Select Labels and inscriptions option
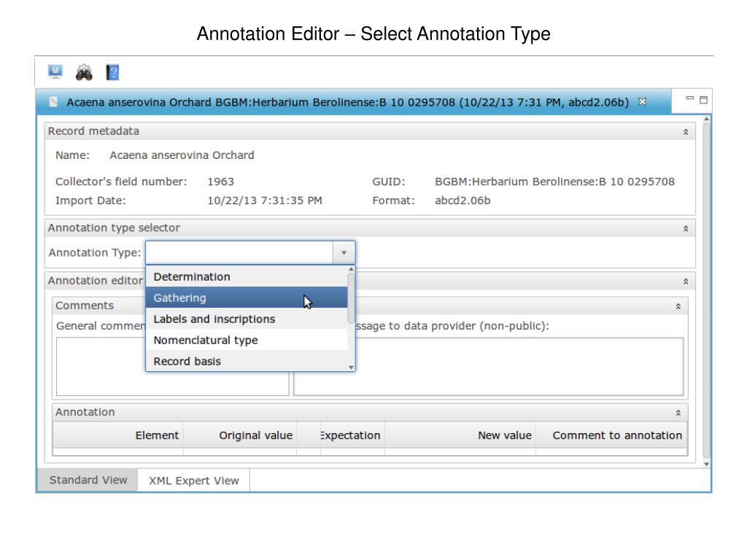 click(247, 319)
